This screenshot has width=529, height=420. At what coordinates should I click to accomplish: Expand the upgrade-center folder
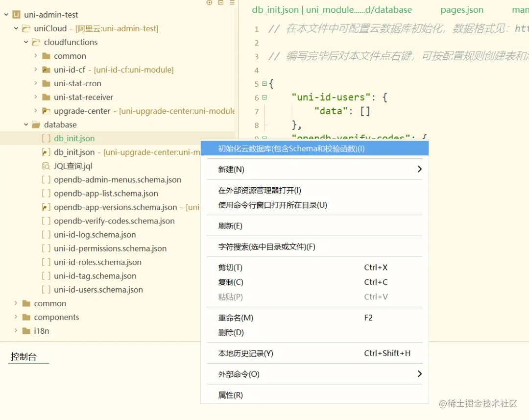click(36, 111)
